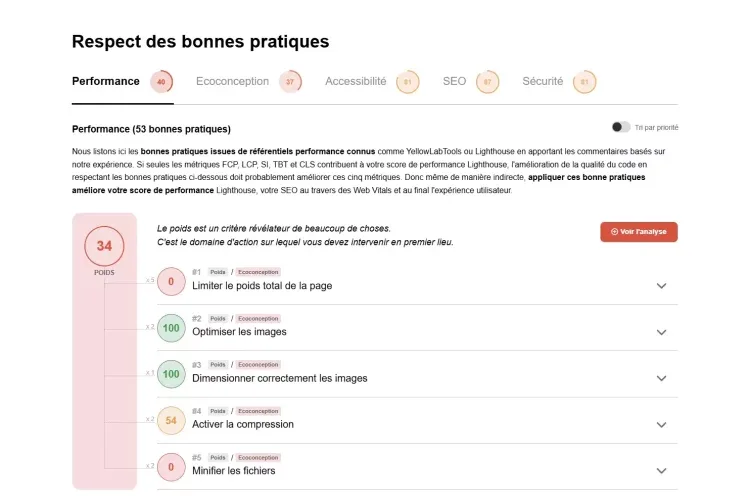This screenshot has width=750, height=500.
Task: Expand Limiter le poids total de la page
Action: tap(661, 286)
